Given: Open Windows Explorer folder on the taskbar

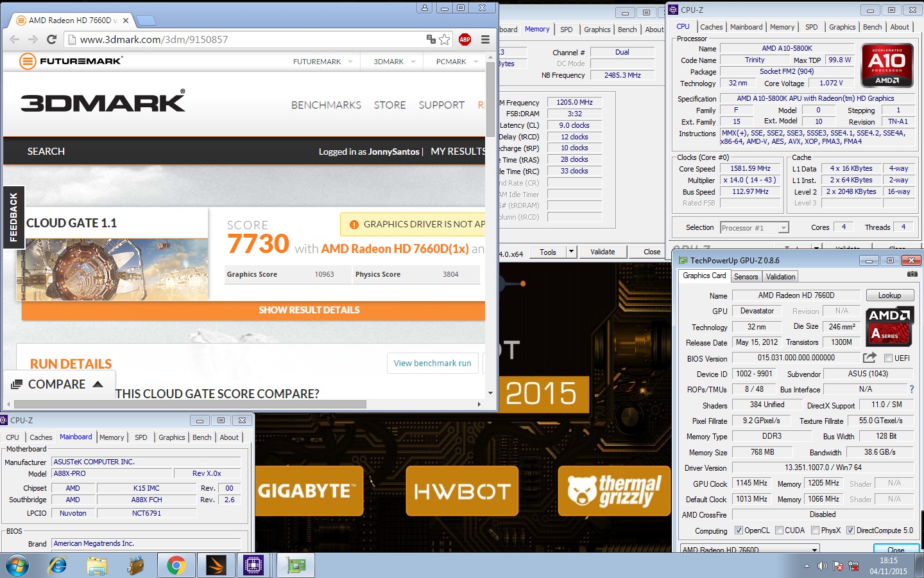Looking at the screenshot, I should pos(97,565).
